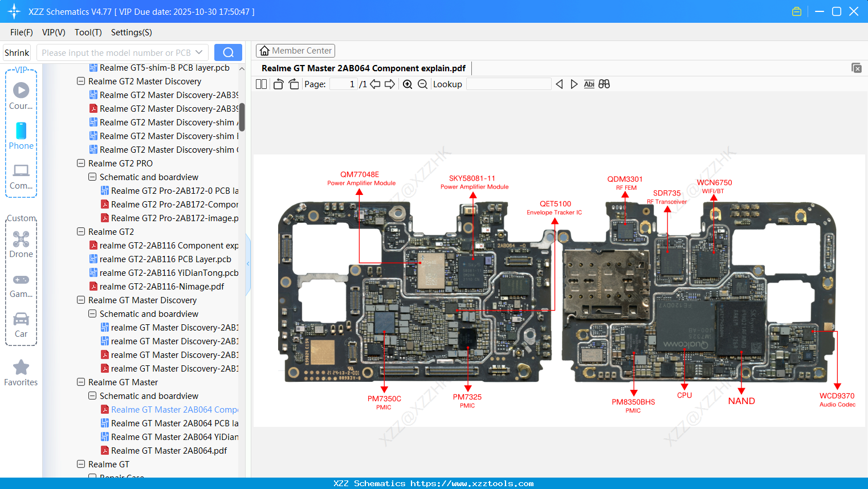
Task: Collapse the Realme GT folder node
Action: tap(81, 464)
